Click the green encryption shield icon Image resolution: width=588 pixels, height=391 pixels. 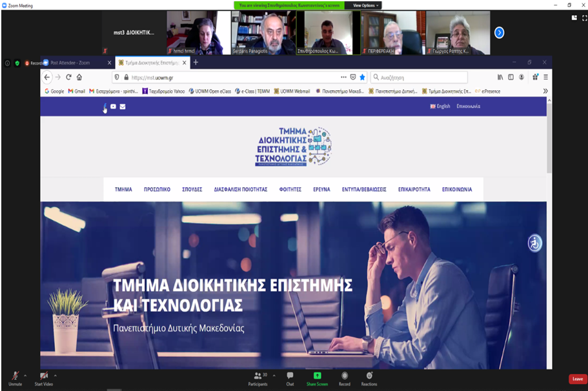[17, 63]
